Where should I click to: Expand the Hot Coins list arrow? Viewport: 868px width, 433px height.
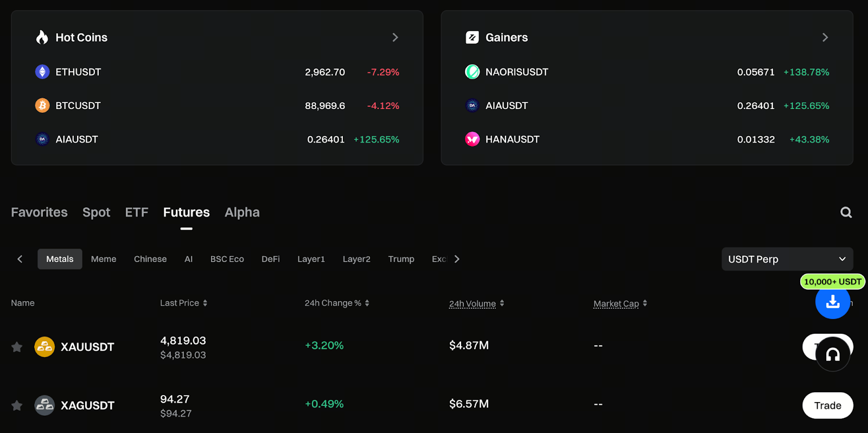tap(395, 37)
